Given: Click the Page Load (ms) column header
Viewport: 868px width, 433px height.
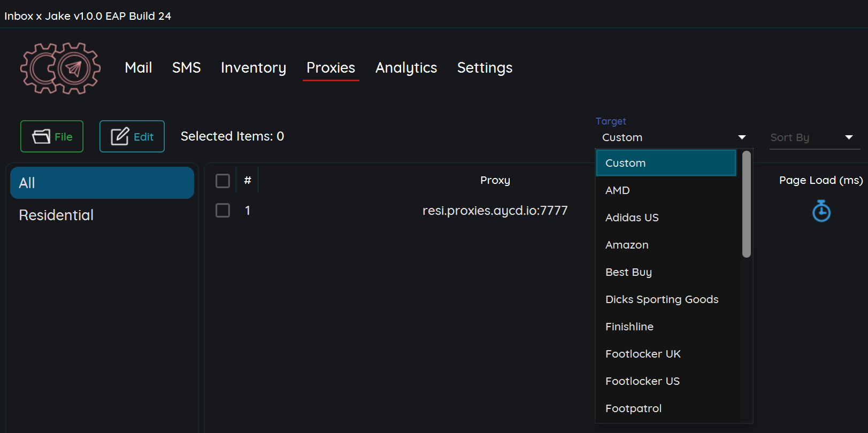Looking at the screenshot, I should [x=821, y=180].
